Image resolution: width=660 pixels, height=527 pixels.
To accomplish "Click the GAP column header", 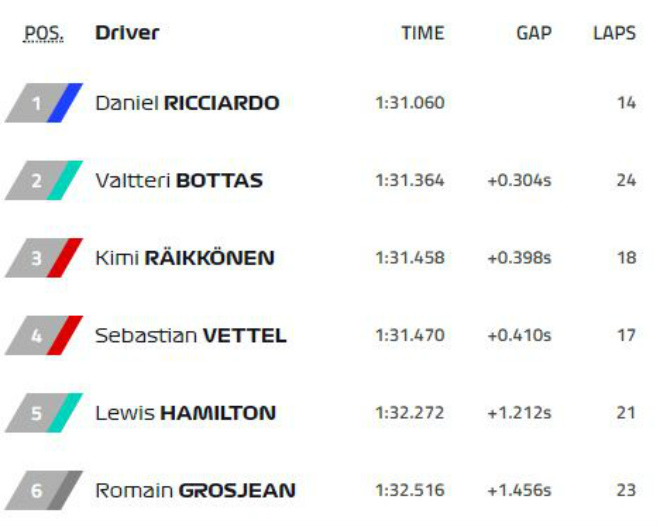I will tap(534, 33).
